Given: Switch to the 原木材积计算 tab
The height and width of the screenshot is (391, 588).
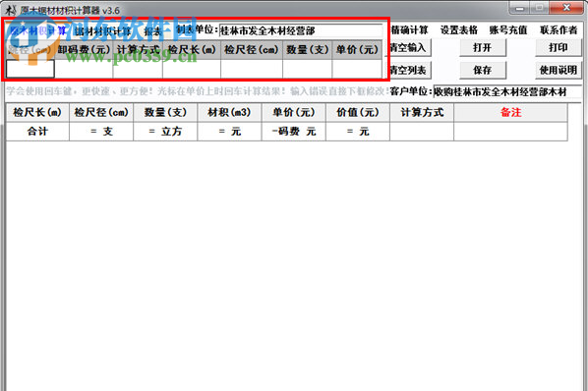Looking at the screenshot, I should (37, 31).
